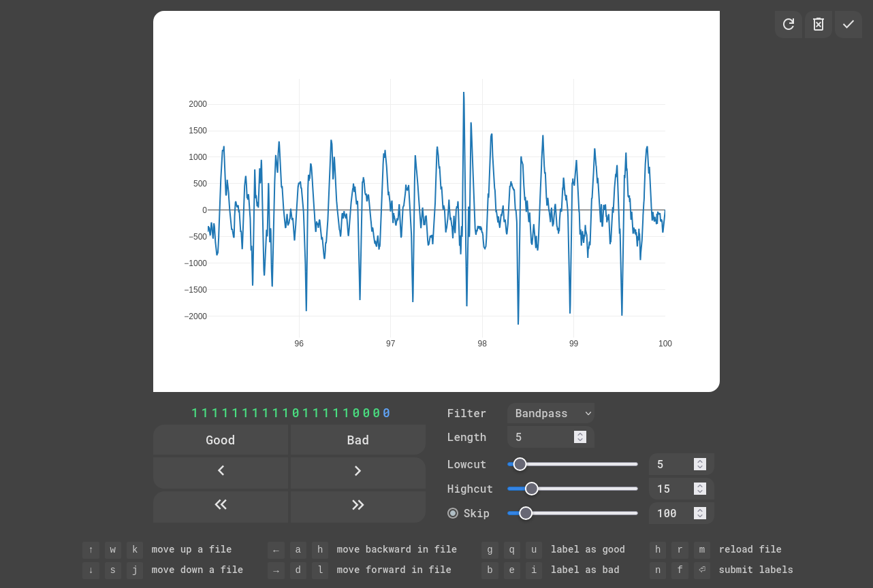Click the delete labels trash icon
This screenshot has height=588, width=873.
coord(819,24)
